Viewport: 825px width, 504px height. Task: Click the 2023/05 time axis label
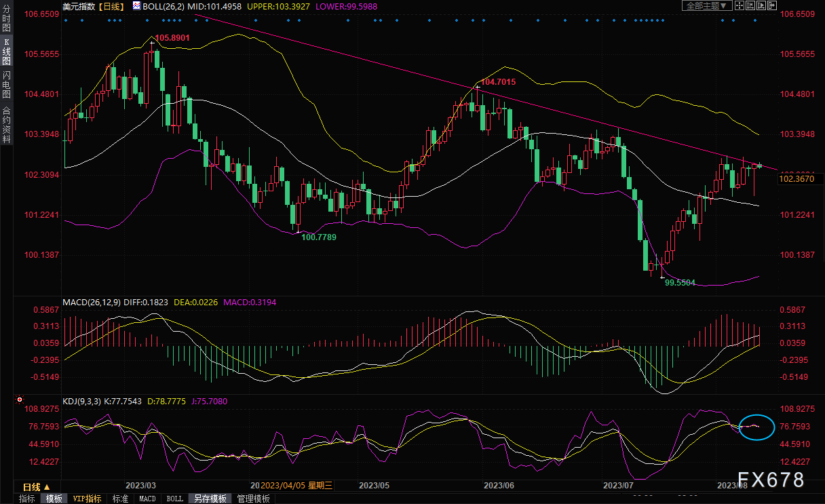coord(373,485)
